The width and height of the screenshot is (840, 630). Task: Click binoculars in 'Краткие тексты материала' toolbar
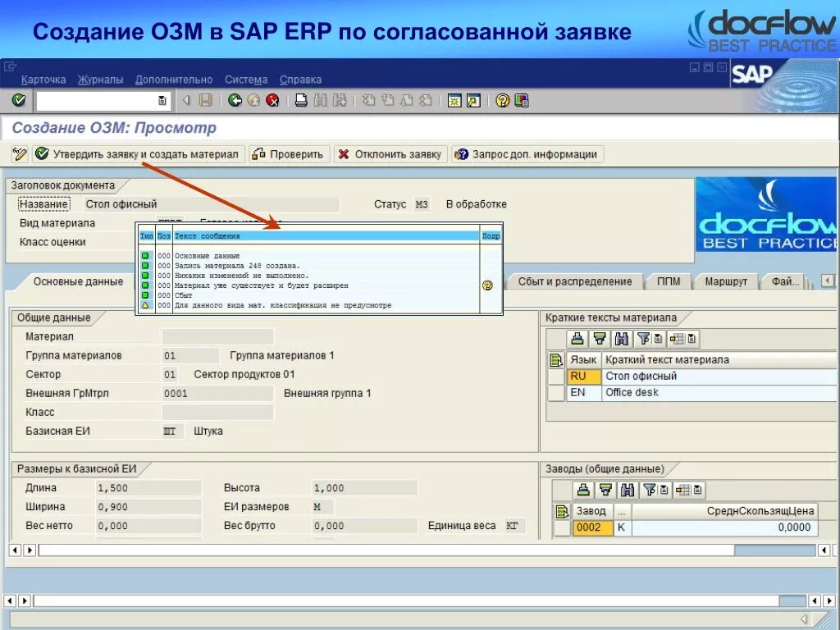pyautogui.click(x=622, y=339)
